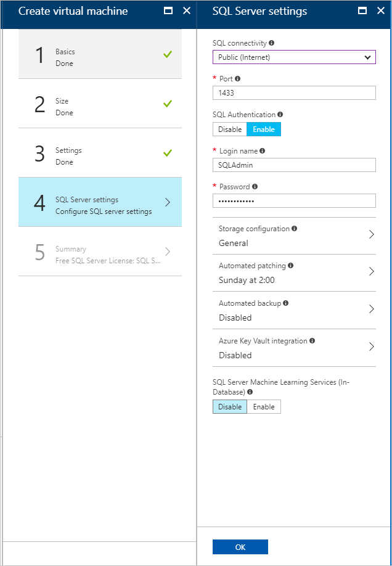Maximize the Create virtual machine blade
The width and height of the screenshot is (392, 566).
tap(168, 11)
